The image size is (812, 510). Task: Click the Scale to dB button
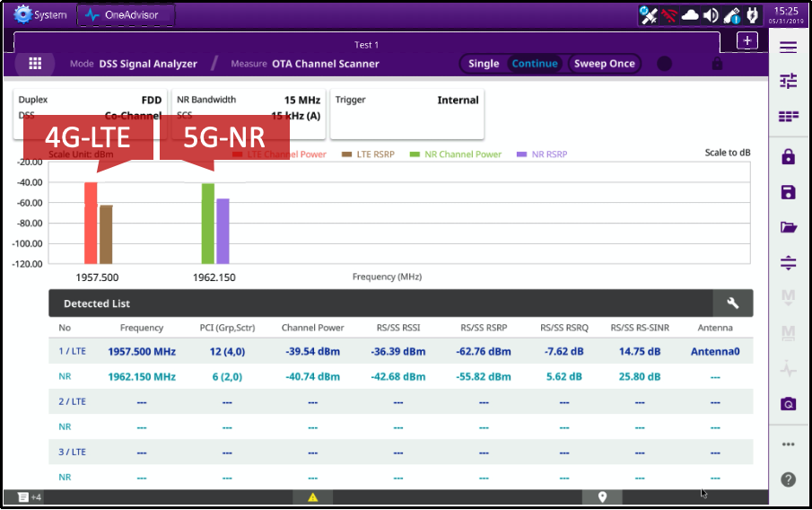coord(727,153)
